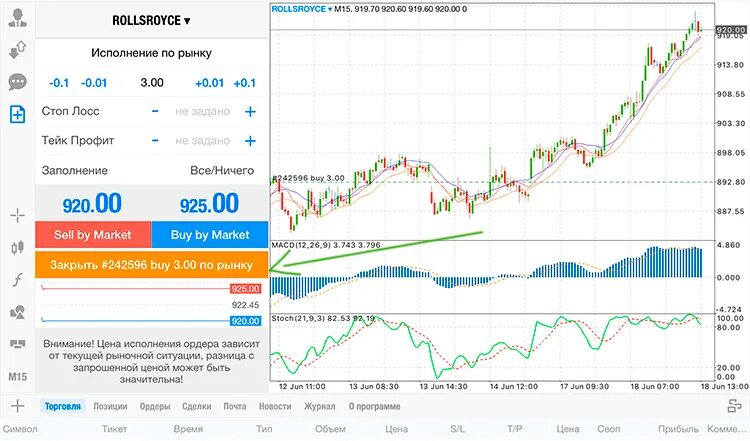Image resolution: width=750 pixels, height=441 pixels.
Task: Click the Стоп Лосс value field
Action: (202, 111)
